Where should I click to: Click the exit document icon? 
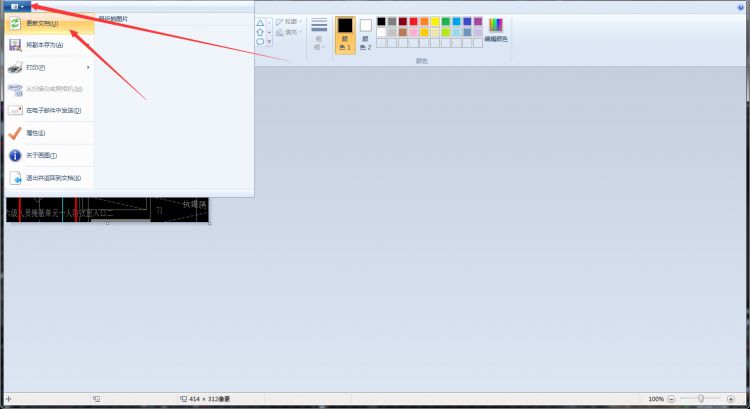pos(15,178)
